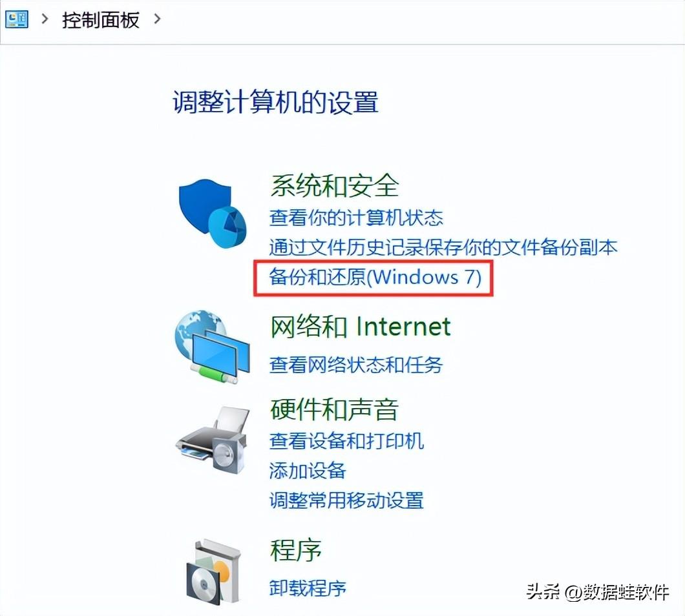Open the 硬件和声音 category heading
The height and width of the screenshot is (616, 685).
334,409
